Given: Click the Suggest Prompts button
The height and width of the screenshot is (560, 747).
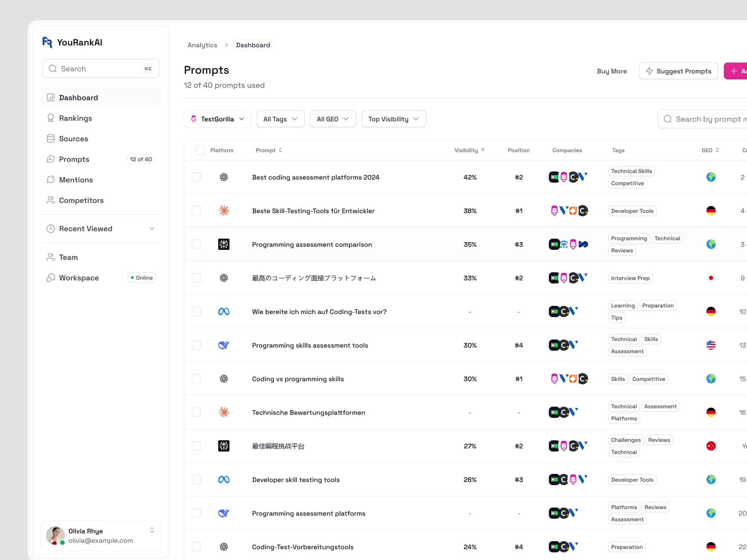Looking at the screenshot, I should point(678,71).
